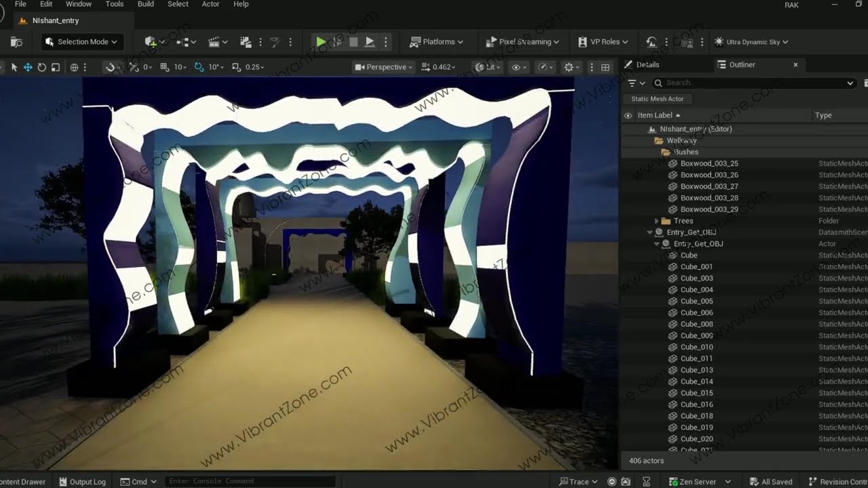Click the multi-user browser people icon
868x488 pixels.
(x=686, y=42)
